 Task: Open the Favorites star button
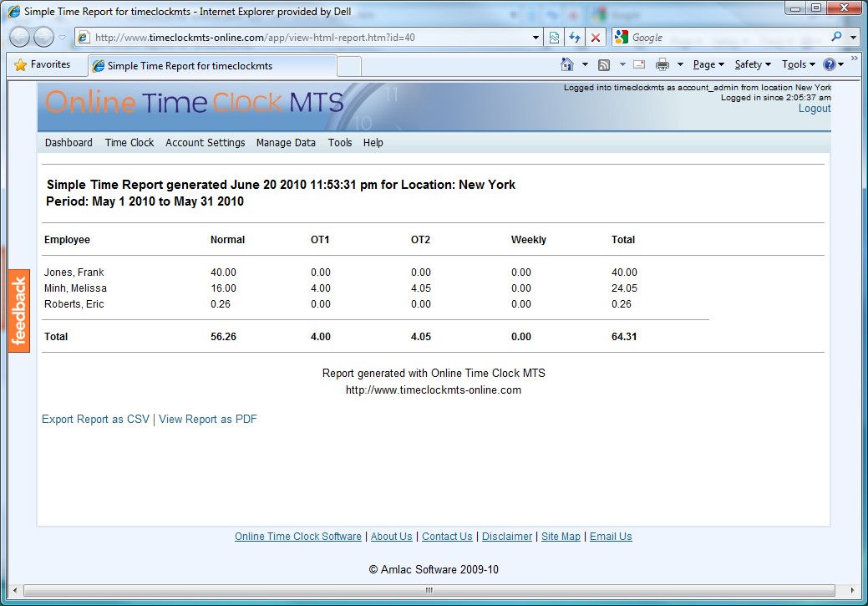(43, 65)
